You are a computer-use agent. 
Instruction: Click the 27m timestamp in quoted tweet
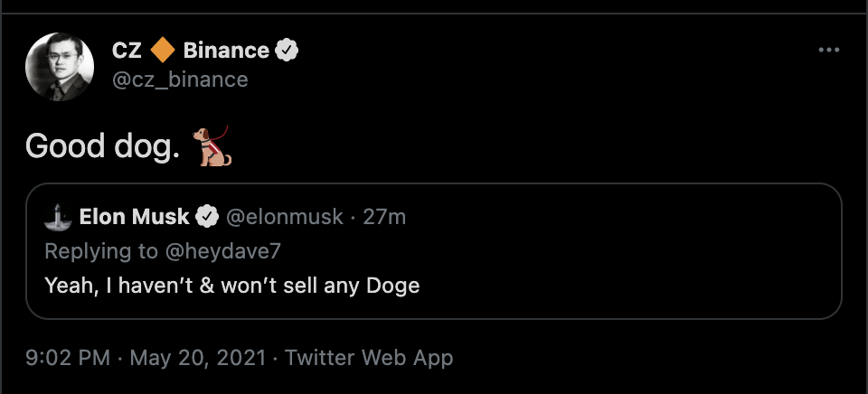point(384,217)
